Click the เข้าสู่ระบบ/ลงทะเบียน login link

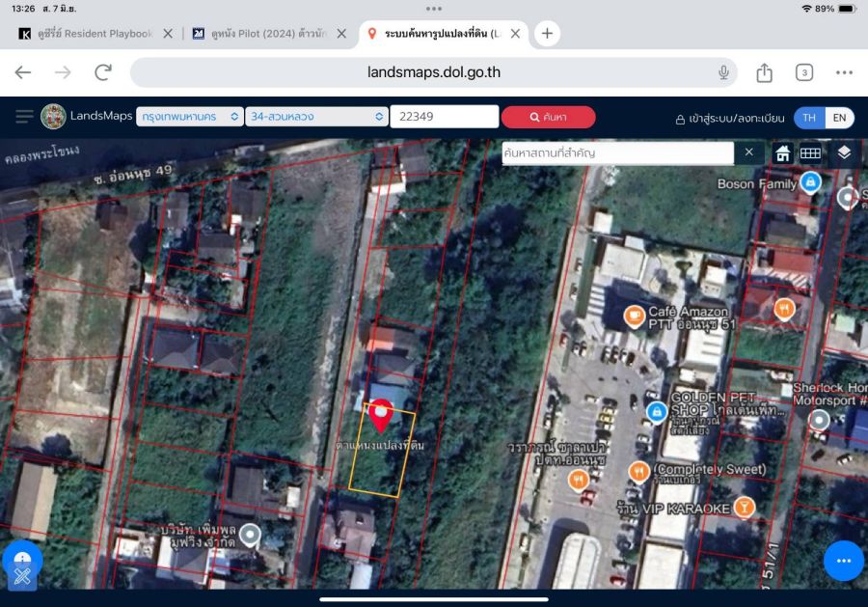[729, 118]
